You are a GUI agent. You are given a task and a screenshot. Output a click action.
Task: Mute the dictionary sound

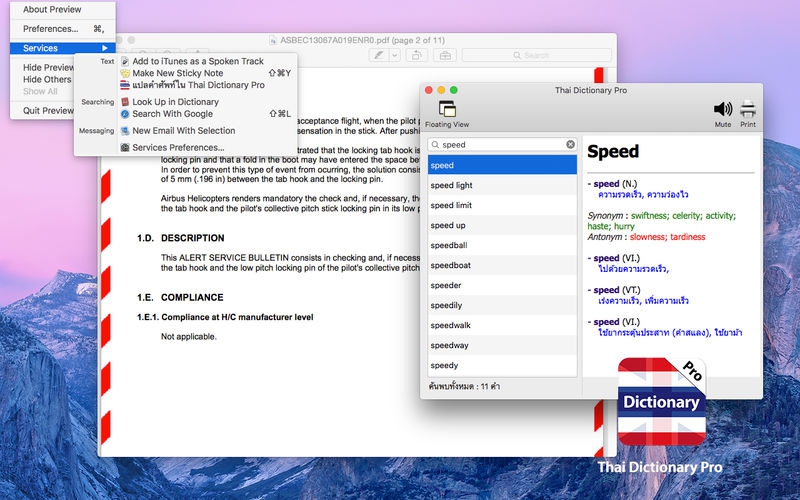[x=722, y=111]
